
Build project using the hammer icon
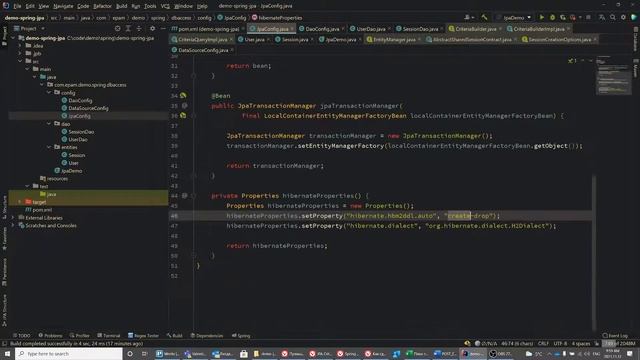pyautogui.click(x=484, y=18)
